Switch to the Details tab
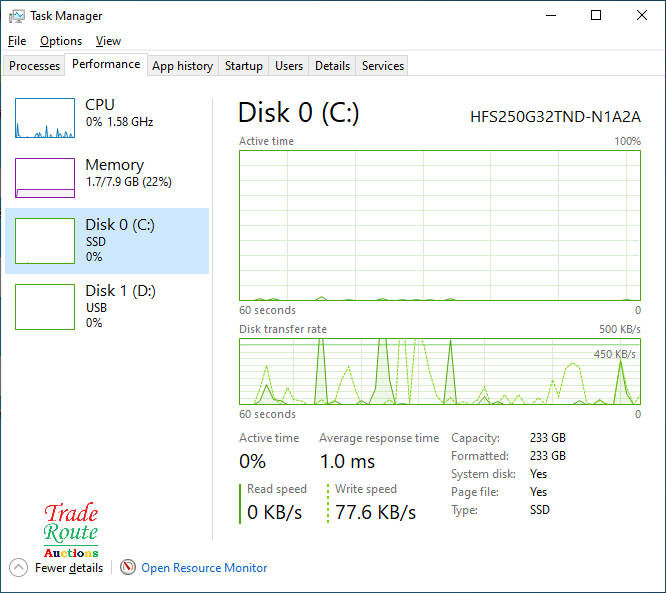Screen dimensions: 666x593 point(332,66)
